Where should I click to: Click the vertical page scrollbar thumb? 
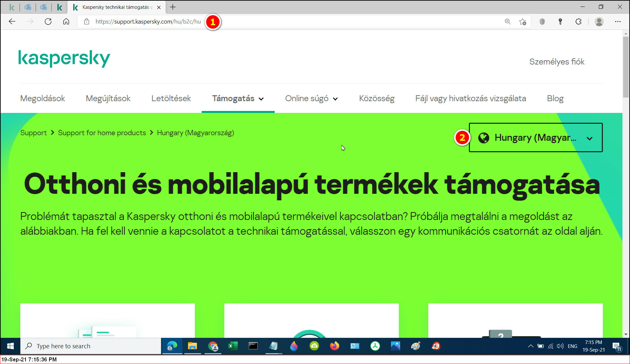click(626, 67)
